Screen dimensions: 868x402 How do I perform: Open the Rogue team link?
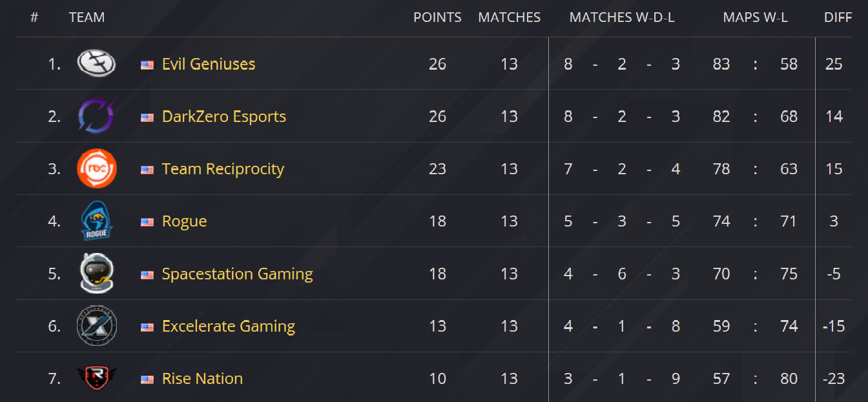click(x=184, y=221)
